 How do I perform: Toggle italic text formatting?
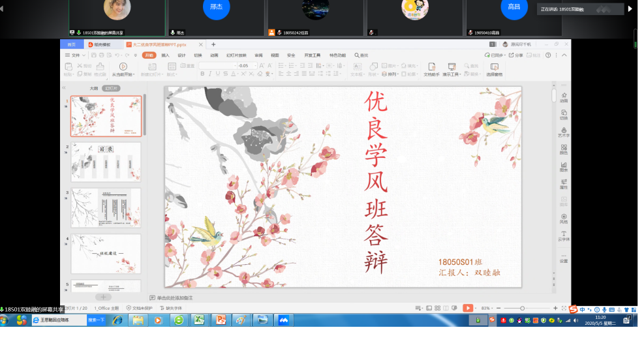pyautogui.click(x=210, y=74)
